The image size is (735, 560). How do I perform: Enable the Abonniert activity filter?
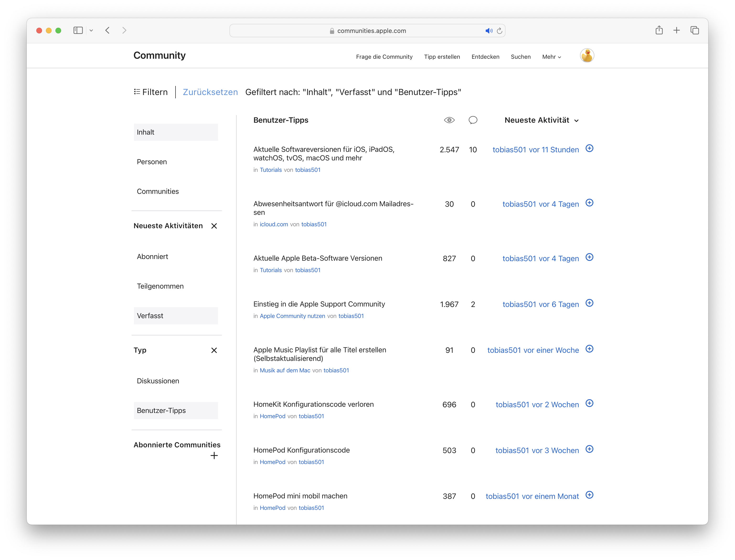coord(152,256)
